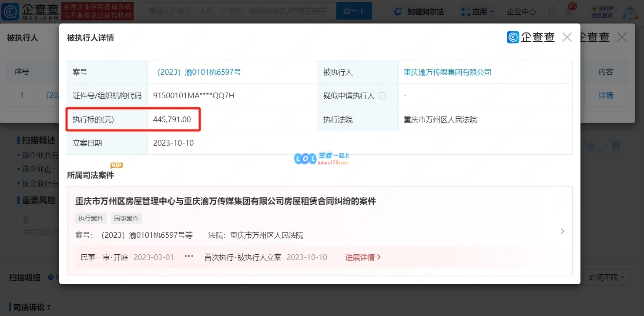Click the Qcc.com logo in header
644x316 pixels.
click(x=30, y=12)
